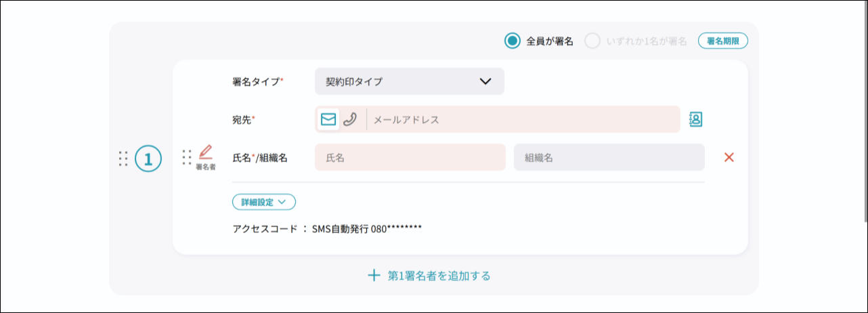Open the 契約印タイプ signature type dropdown
868x313 pixels.
pyautogui.click(x=409, y=81)
